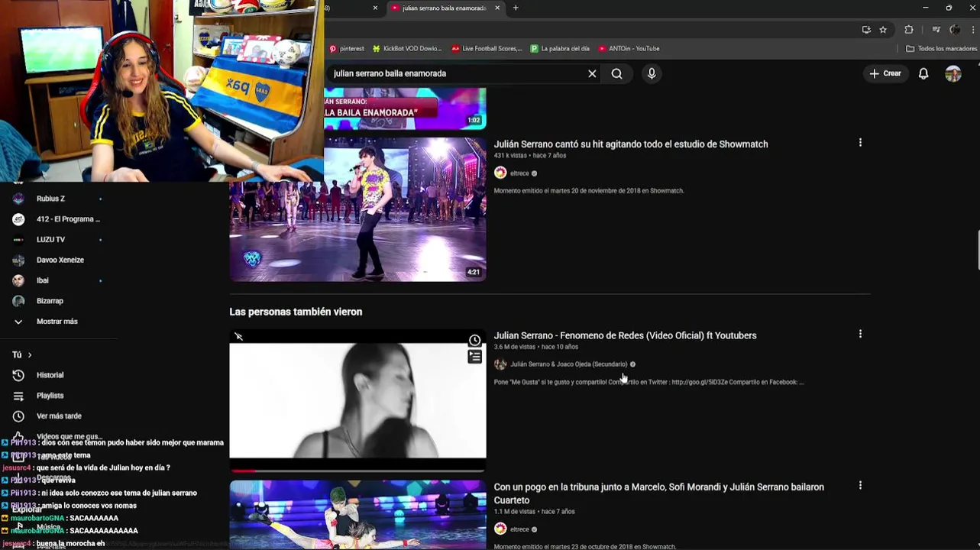
Task: Open the browser profile avatar in toolbar
Action: click(x=955, y=30)
